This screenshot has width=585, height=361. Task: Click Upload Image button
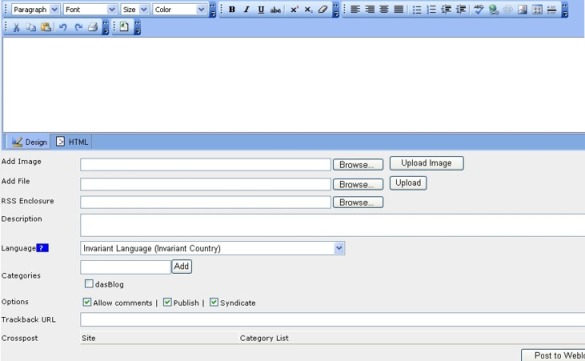pos(427,163)
